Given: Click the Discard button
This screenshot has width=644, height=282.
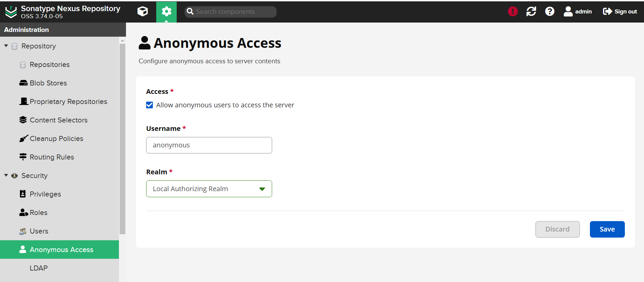Looking at the screenshot, I should tap(557, 229).
